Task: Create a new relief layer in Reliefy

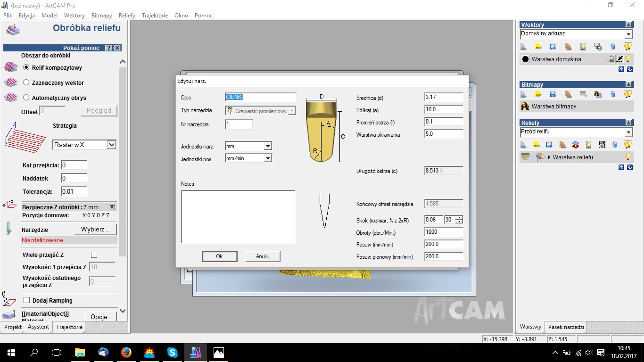Action: click(x=523, y=145)
